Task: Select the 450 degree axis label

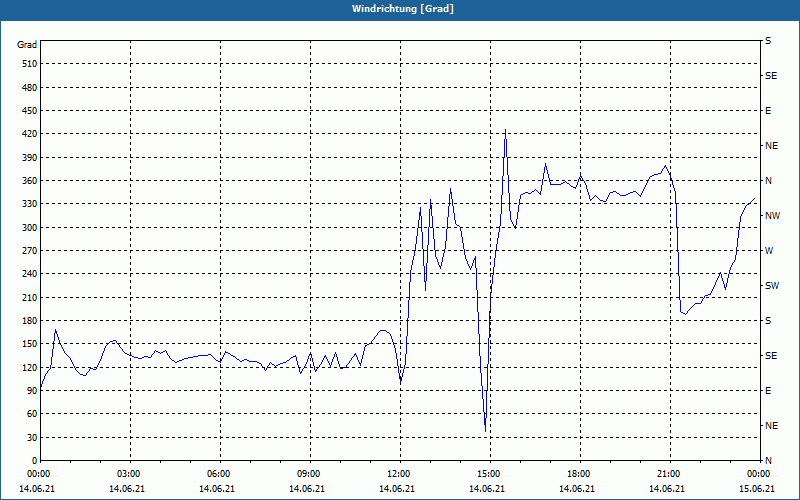Action: (30, 111)
